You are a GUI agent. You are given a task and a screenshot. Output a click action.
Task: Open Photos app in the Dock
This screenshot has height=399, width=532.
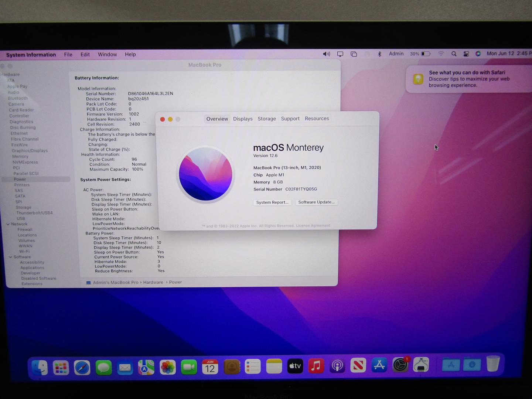(167, 367)
